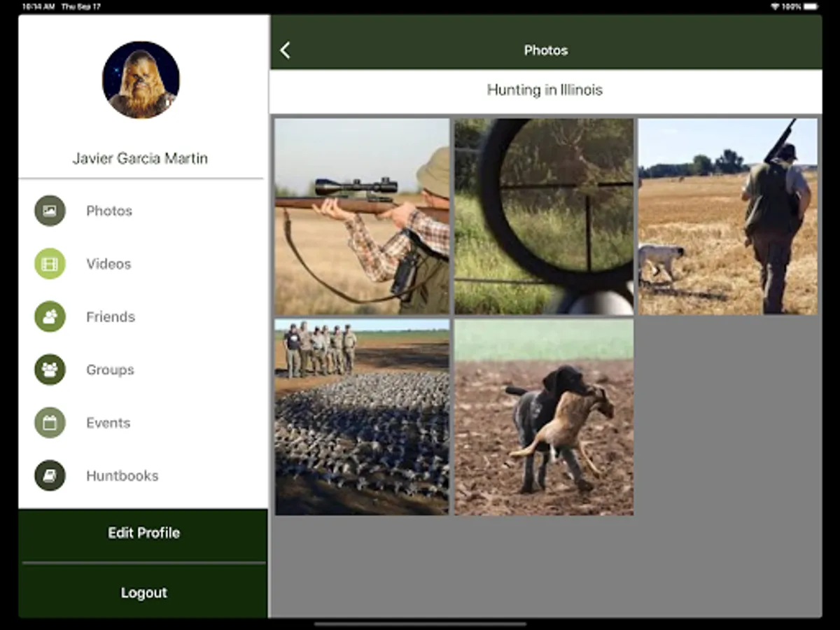Tap the Videos film-strip icon

coord(50,264)
